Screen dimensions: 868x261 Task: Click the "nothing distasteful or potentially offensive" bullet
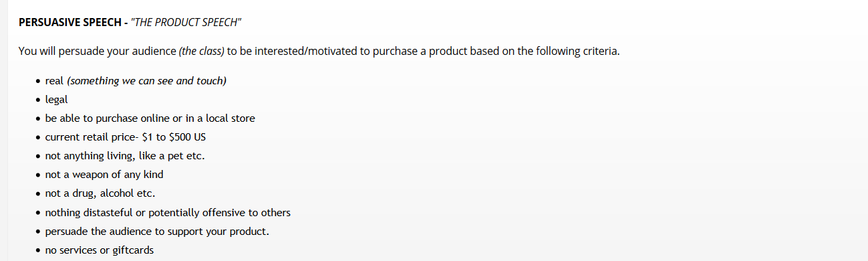[x=168, y=212]
